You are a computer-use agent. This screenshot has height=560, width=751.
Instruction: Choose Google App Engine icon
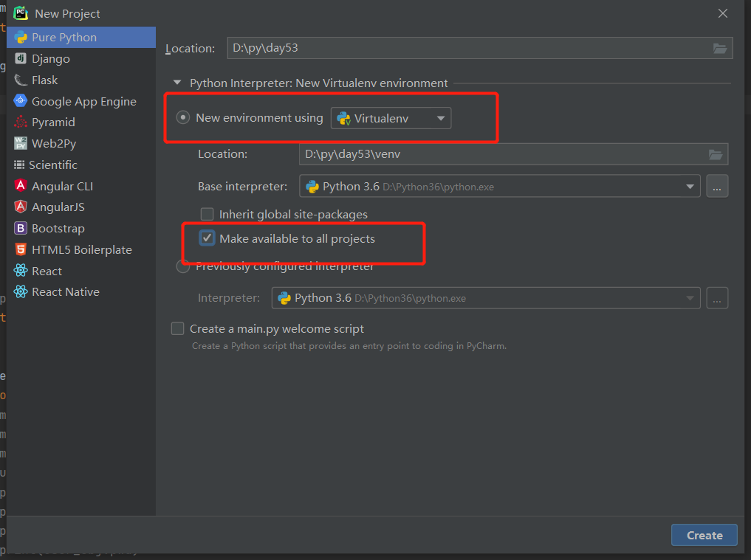[x=20, y=101]
